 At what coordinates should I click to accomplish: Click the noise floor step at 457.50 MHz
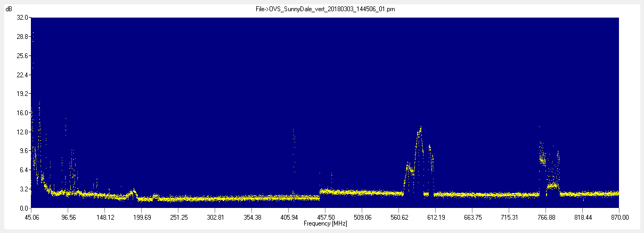320,191
